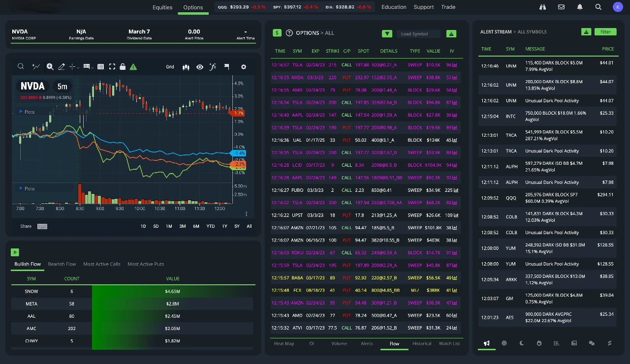Click the chart warning triangle icon
This screenshot has height=364, width=630.
click(x=133, y=67)
